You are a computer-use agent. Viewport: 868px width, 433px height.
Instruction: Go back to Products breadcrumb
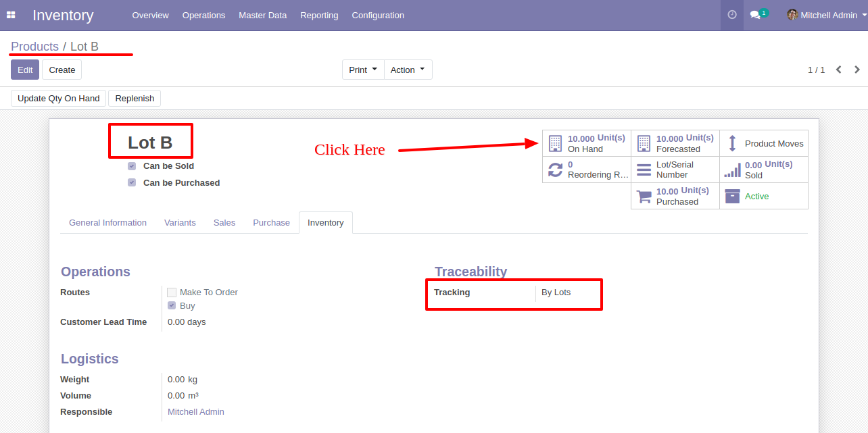point(34,47)
